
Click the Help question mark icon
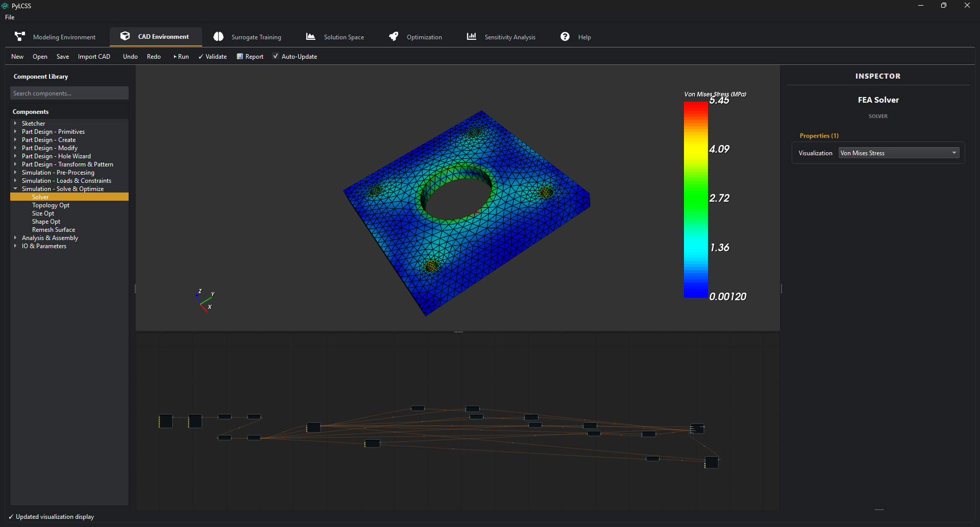(x=565, y=37)
